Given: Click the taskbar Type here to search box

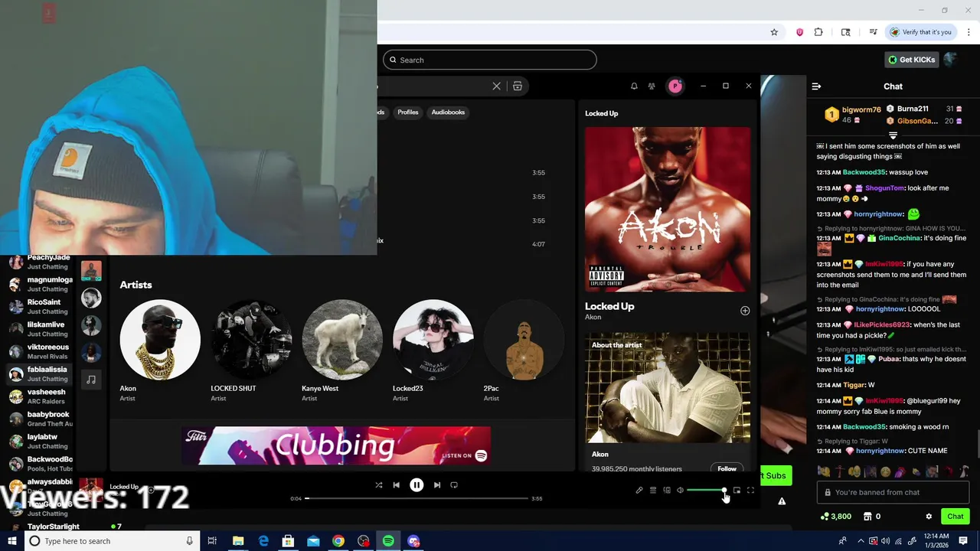Looking at the screenshot, I should tap(111, 541).
